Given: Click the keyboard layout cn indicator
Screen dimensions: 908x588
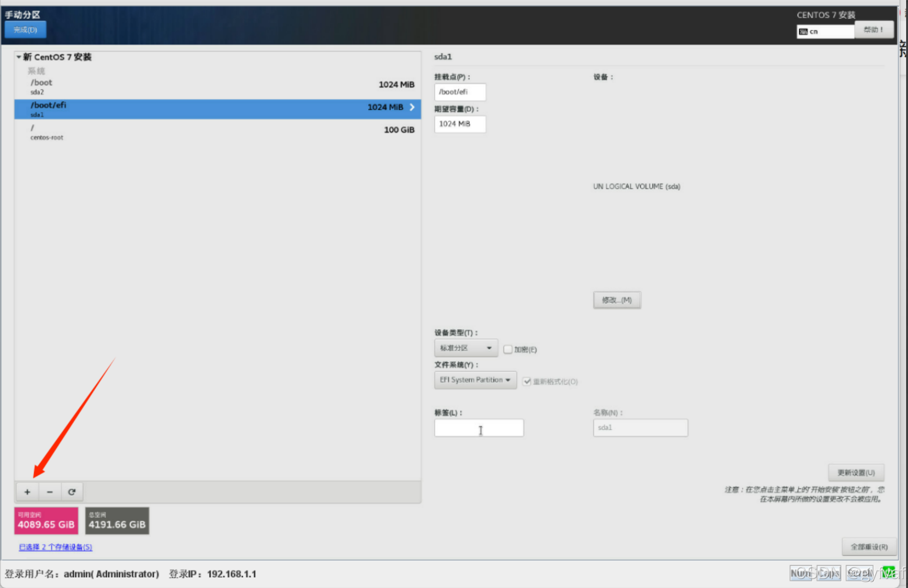Looking at the screenshot, I should (x=825, y=31).
